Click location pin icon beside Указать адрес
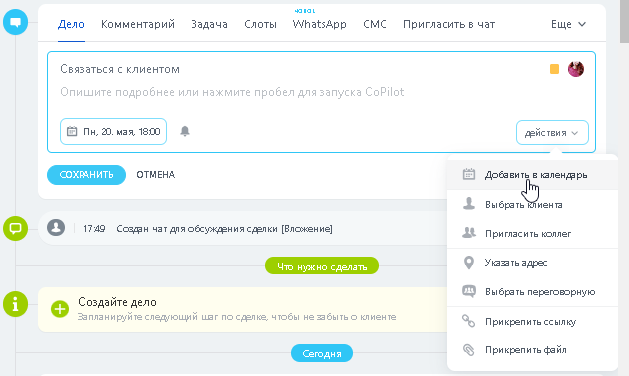The height and width of the screenshot is (376, 629). [x=469, y=262]
